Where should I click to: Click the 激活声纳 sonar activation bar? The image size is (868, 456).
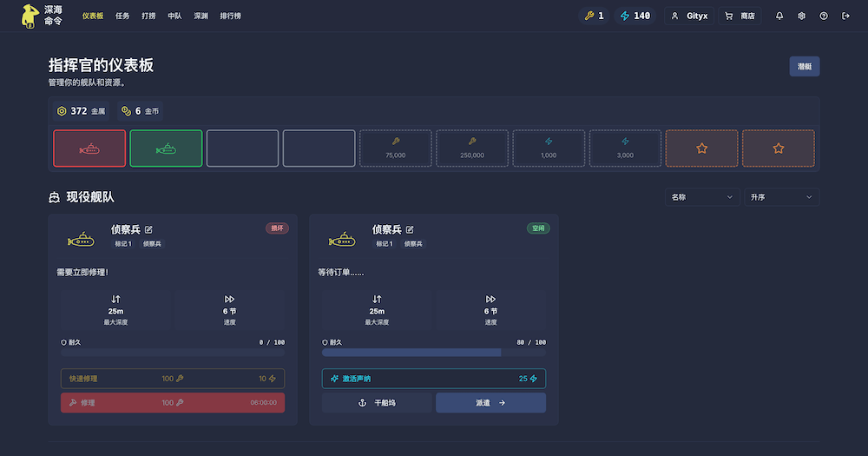[433, 379]
